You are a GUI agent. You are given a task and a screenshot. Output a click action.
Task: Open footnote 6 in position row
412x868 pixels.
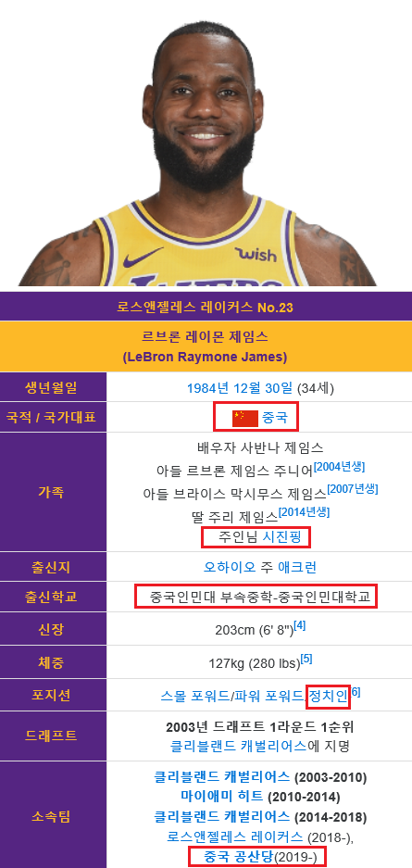[356, 692]
